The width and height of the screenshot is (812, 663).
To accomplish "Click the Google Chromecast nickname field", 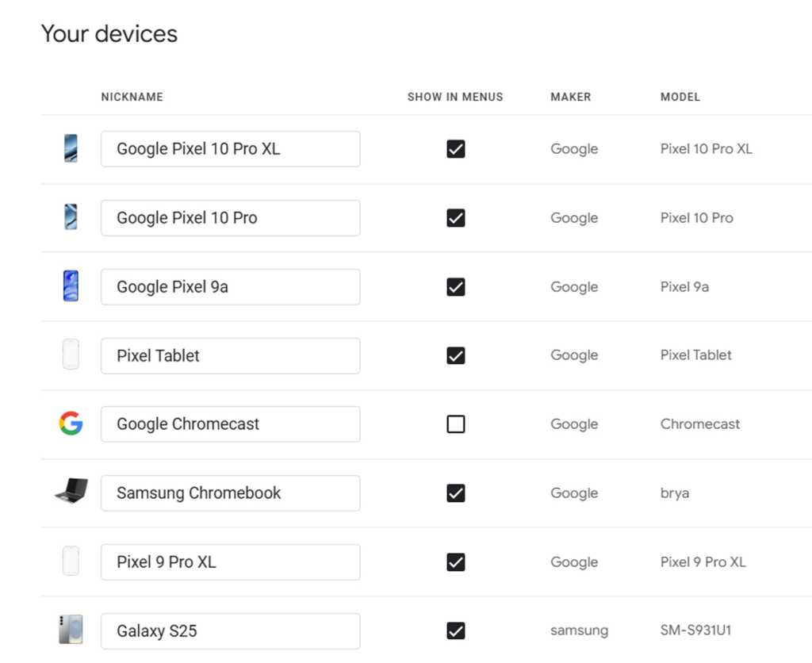I will [230, 424].
